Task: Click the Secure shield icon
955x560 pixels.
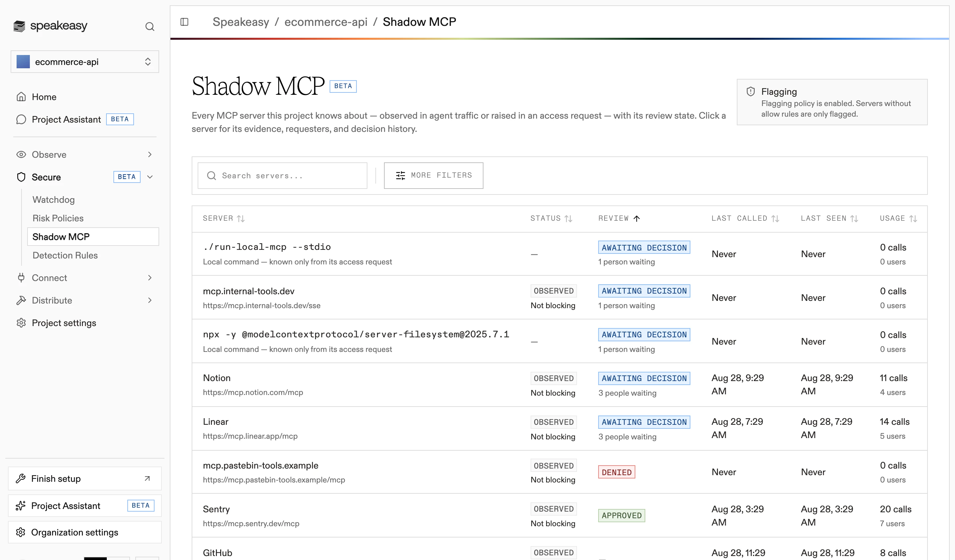Action: pos(21,177)
